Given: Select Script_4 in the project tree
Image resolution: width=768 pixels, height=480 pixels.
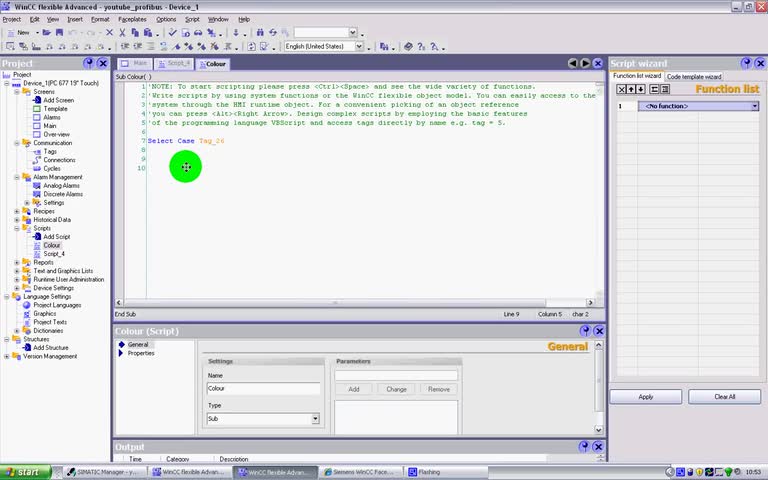Looking at the screenshot, I should point(54,254).
